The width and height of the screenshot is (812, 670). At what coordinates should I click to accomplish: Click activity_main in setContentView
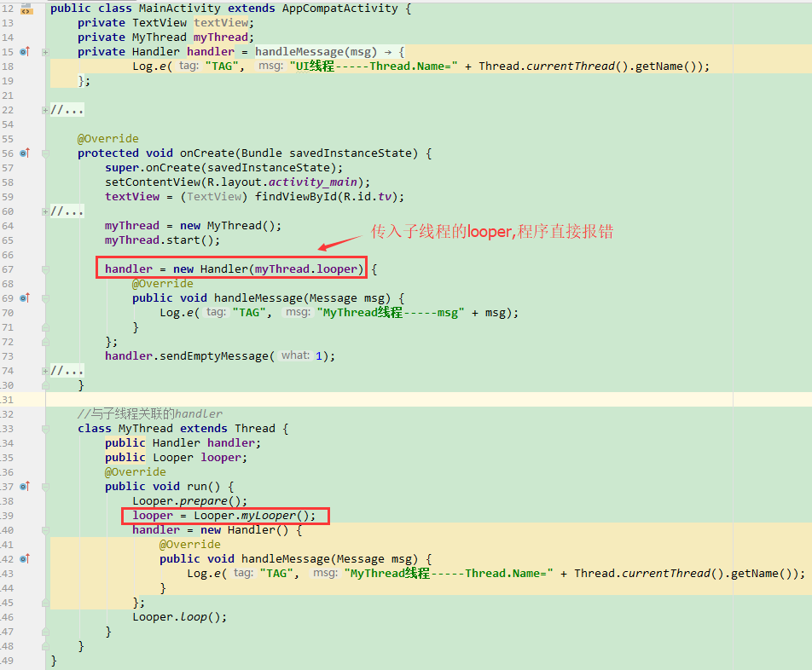click(x=313, y=182)
